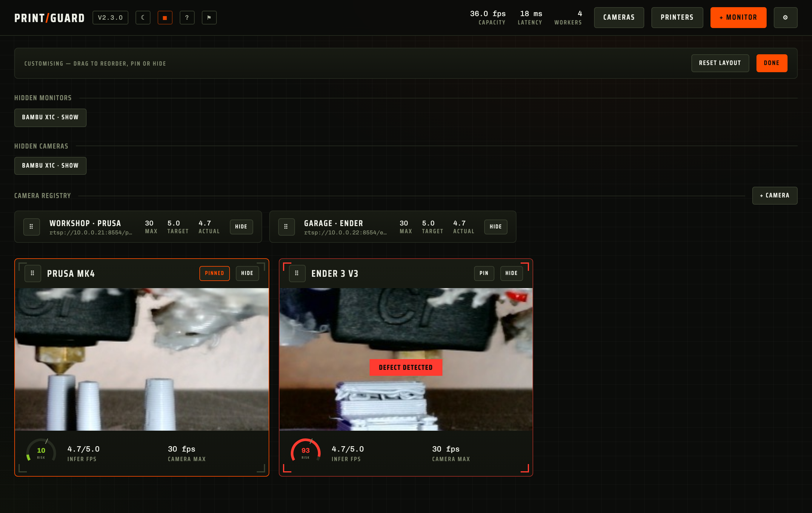
Task: Grab drag handle of Garage · Ender camera
Action: [286, 227]
